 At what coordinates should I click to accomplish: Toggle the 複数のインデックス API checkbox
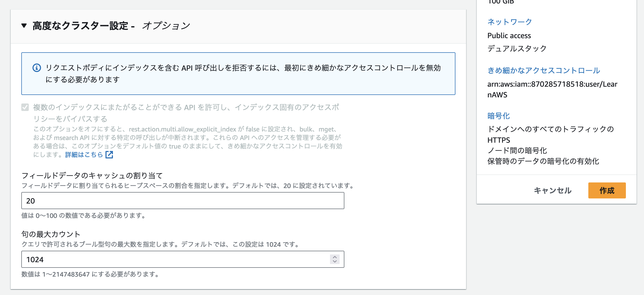25,107
